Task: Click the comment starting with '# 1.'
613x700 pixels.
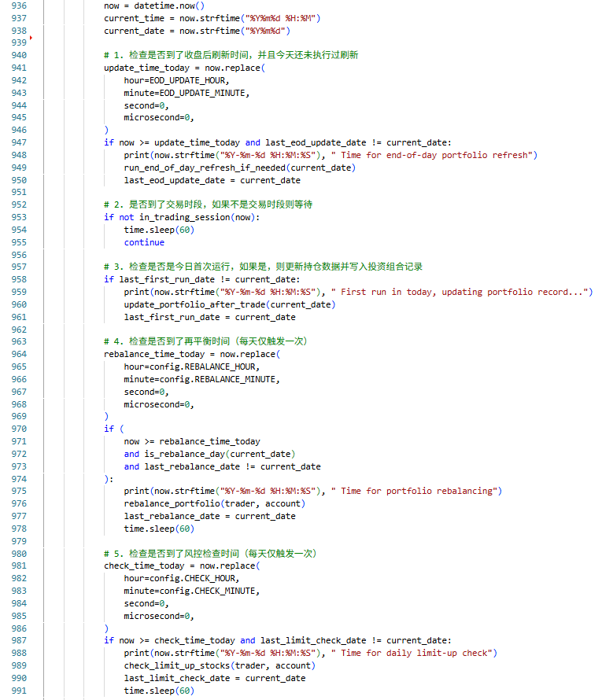Action: point(231,55)
